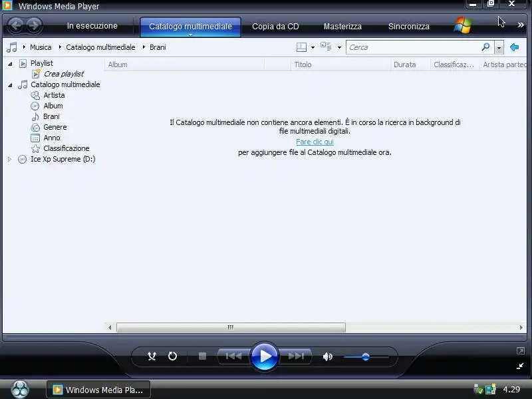Sort by the Titolo column header
The width and height of the screenshot is (532, 399).
click(x=340, y=65)
